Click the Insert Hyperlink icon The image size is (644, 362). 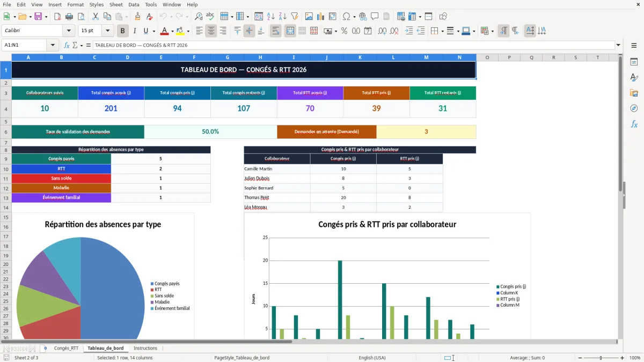(x=363, y=17)
